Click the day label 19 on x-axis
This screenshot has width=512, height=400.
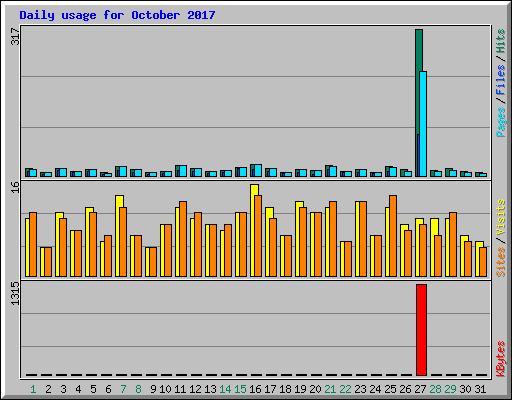click(300, 389)
